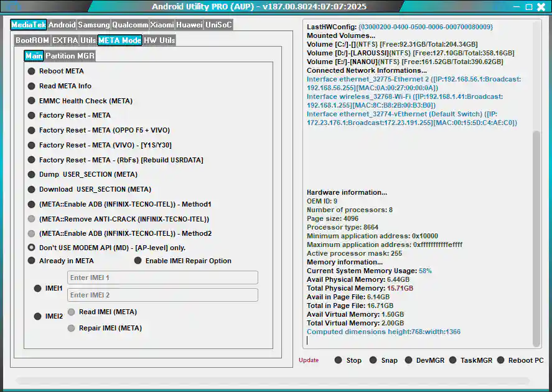Click the Processor type: 8664 line
The image size is (552, 392).
pos(342,227)
